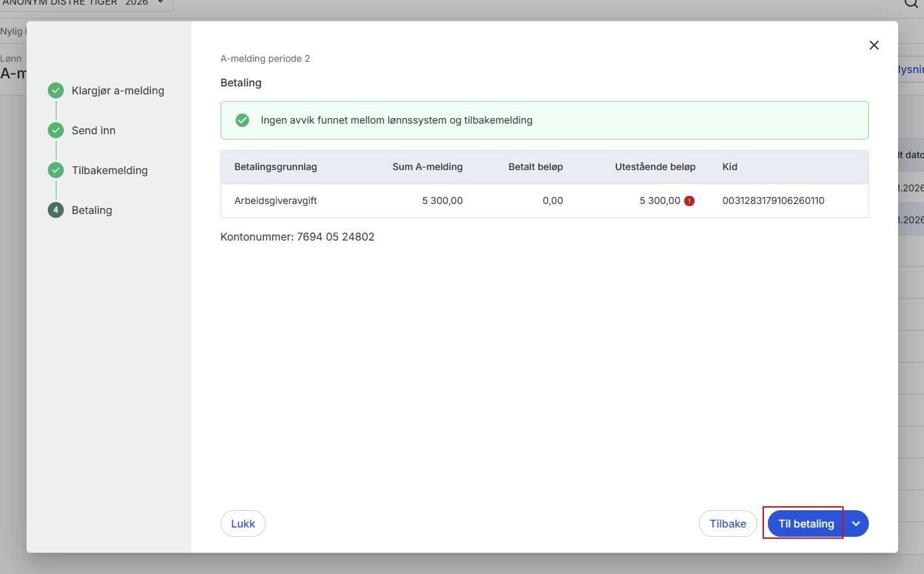Select the Arbeidsgiveravgift row label
This screenshot has width=924, height=574.
(276, 201)
